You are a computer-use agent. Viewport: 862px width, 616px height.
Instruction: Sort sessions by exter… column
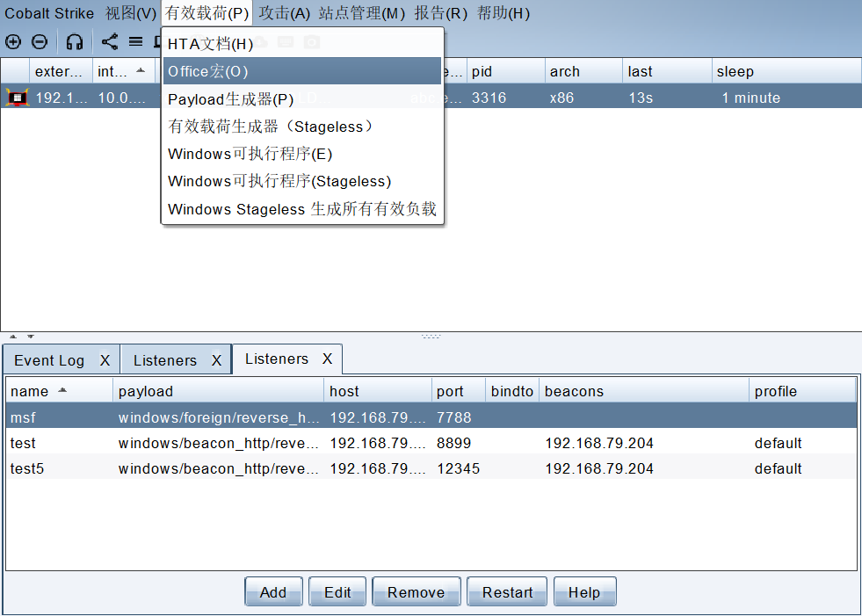coord(61,71)
